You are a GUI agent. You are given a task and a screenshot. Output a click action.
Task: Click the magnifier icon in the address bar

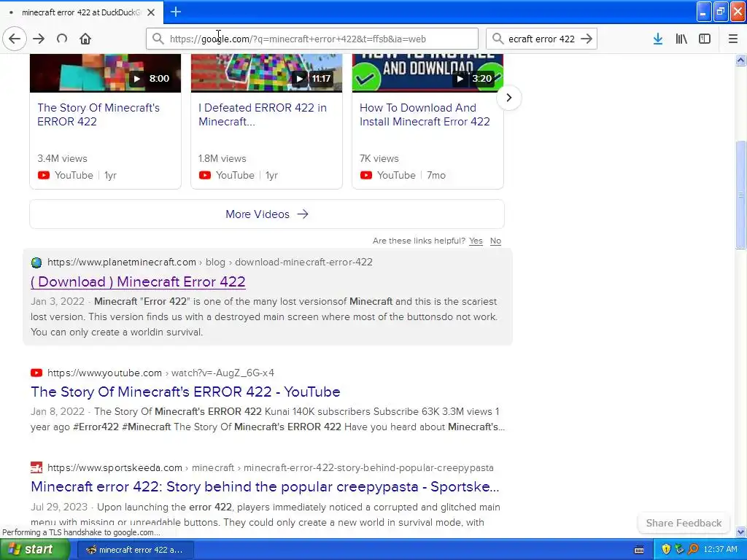coord(158,39)
